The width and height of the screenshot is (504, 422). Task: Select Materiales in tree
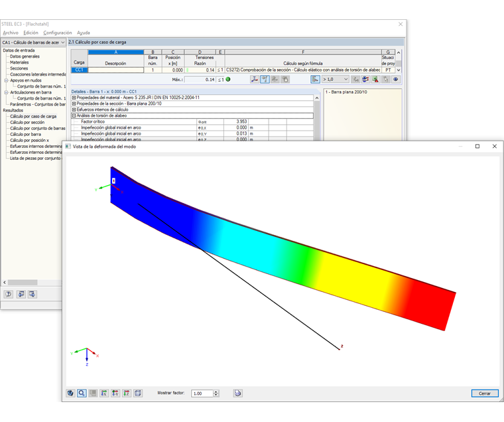19,62
